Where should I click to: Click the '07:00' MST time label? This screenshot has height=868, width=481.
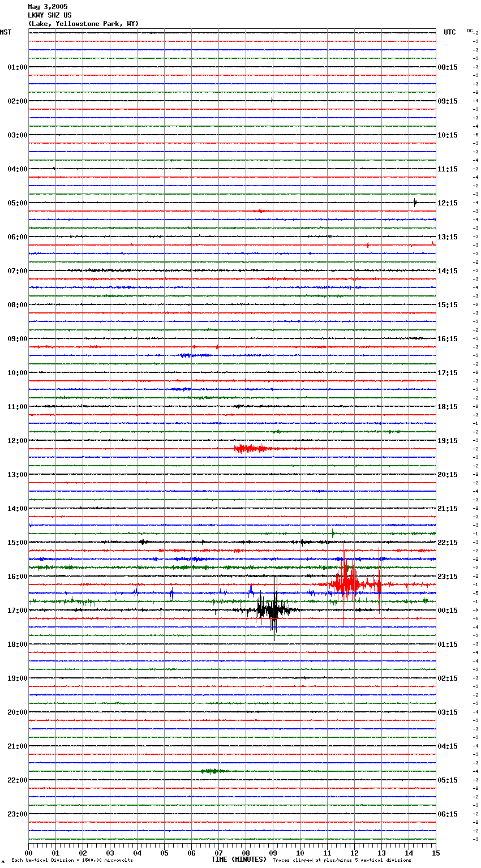tap(17, 271)
